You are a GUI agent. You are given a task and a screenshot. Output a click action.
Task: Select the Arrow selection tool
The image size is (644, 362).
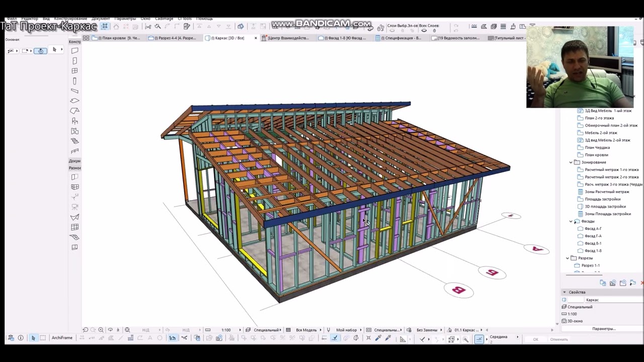point(33,338)
